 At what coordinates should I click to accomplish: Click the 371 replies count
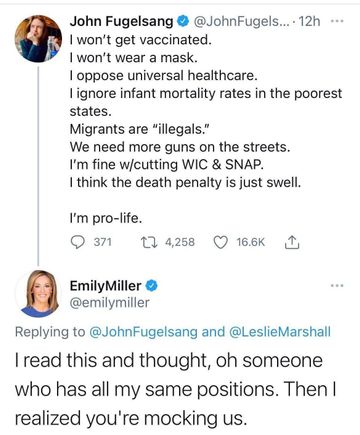click(x=103, y=242)
